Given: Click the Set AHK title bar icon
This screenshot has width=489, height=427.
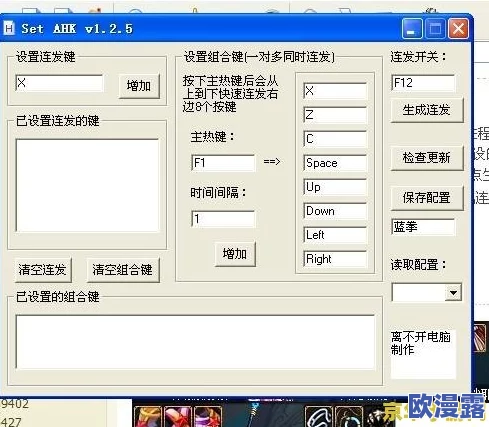Looking at the screenshot, I should (x=9, y=28).
